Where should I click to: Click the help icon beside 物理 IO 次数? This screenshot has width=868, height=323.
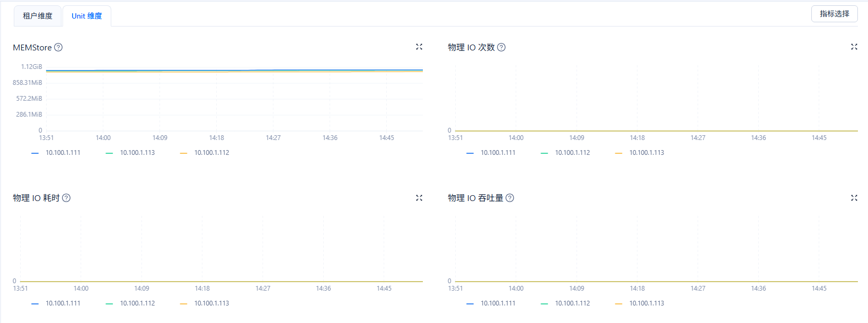click(x=501, y=47)
